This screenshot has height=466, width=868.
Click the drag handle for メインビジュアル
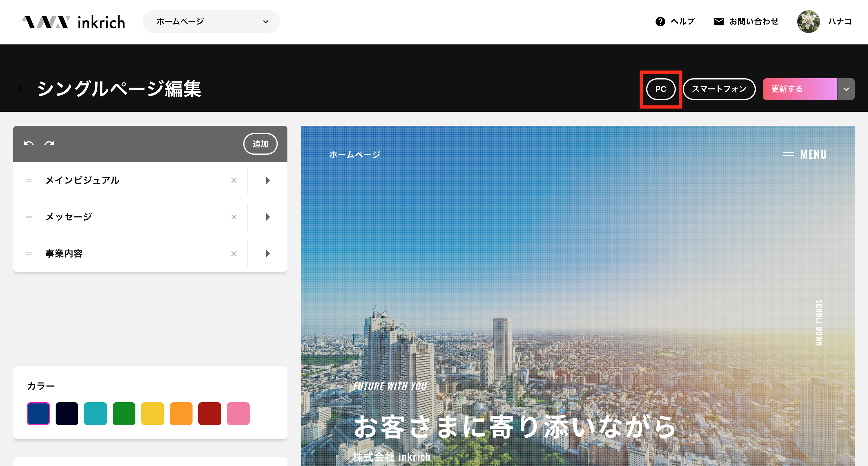(29, 181)
